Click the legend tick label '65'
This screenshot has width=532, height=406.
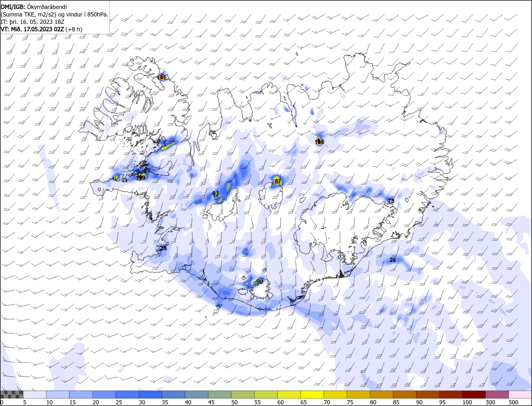click(303, 402)
